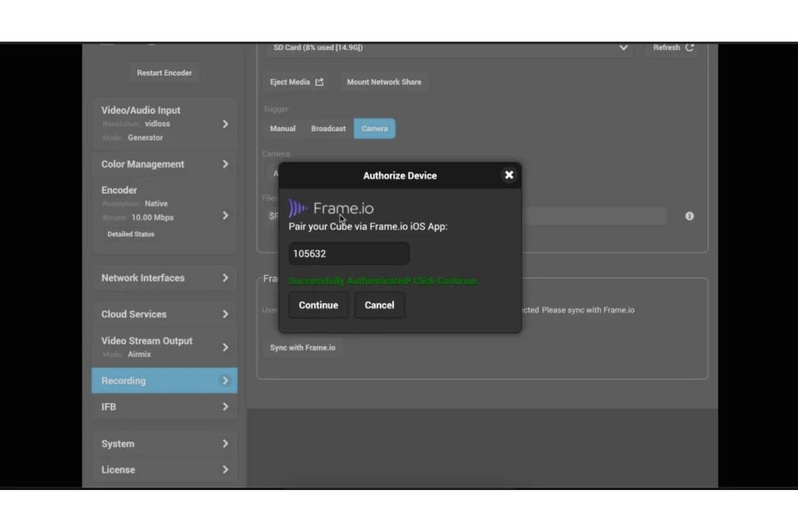This screenshot has height=532, width=798.
Task: Set recording trigger to Broadcast
Action: (x=328, y=128)
